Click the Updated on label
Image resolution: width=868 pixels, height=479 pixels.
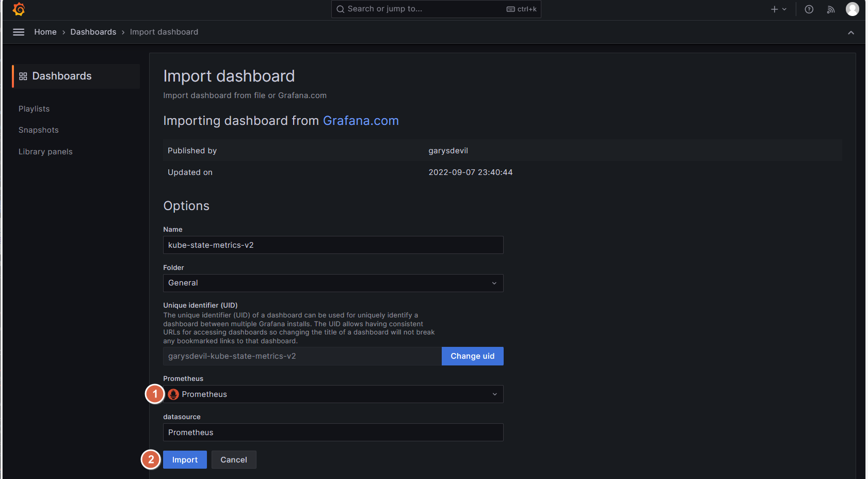click(x=190, y=172)
